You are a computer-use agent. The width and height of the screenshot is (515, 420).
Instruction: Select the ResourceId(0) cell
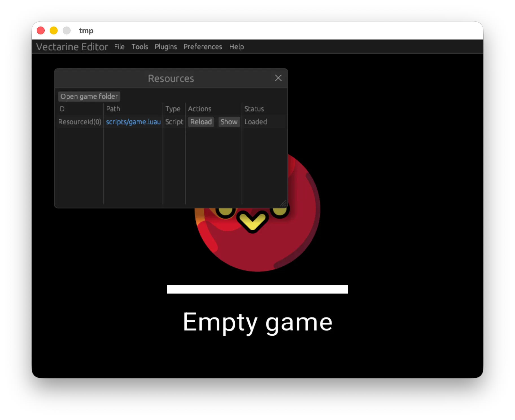[80, 122]
